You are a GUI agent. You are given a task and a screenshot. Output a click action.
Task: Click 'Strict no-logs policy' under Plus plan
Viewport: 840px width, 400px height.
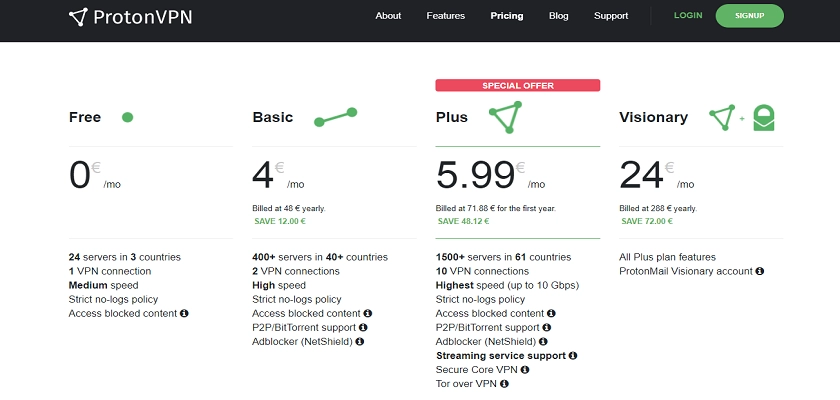(481, 299)
